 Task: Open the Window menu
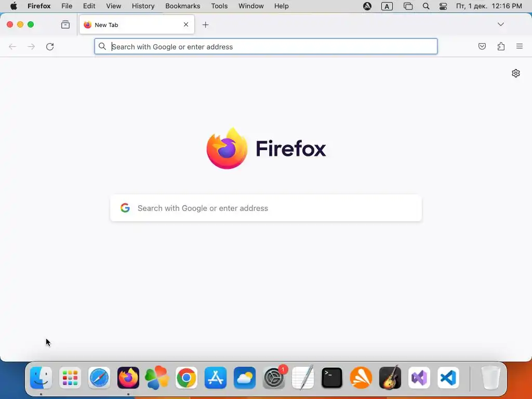(x=251, y=6)
